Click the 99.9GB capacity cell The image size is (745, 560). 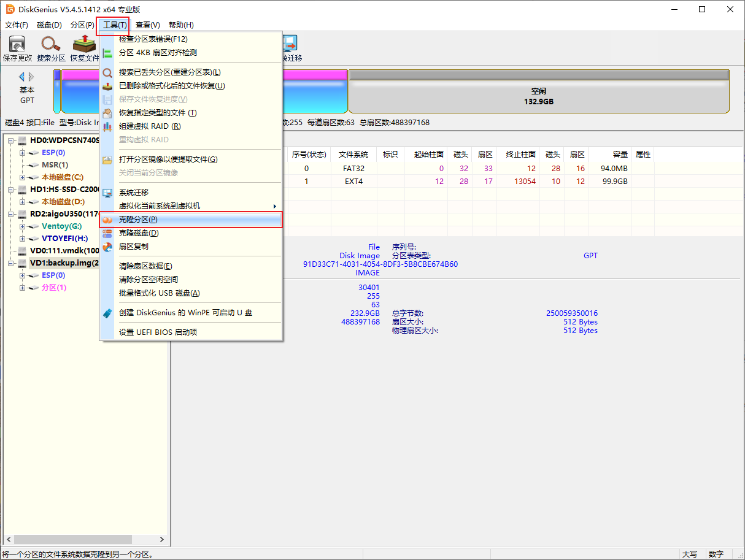(614, 182)
